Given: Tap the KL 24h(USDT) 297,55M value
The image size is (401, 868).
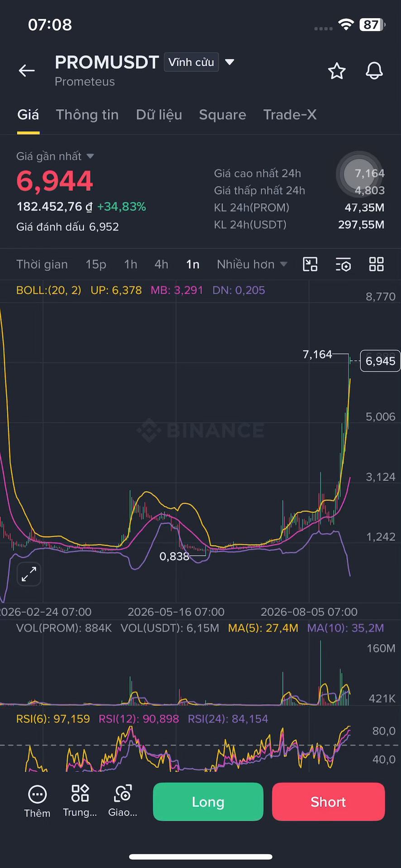Looking at the screenshot, I should pyautogui.click(x=361, y=225).
